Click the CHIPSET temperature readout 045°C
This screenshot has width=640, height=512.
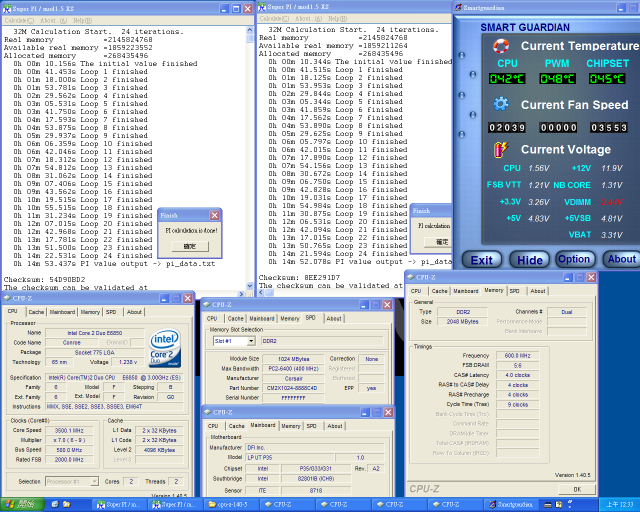click(x=607, y=78)
